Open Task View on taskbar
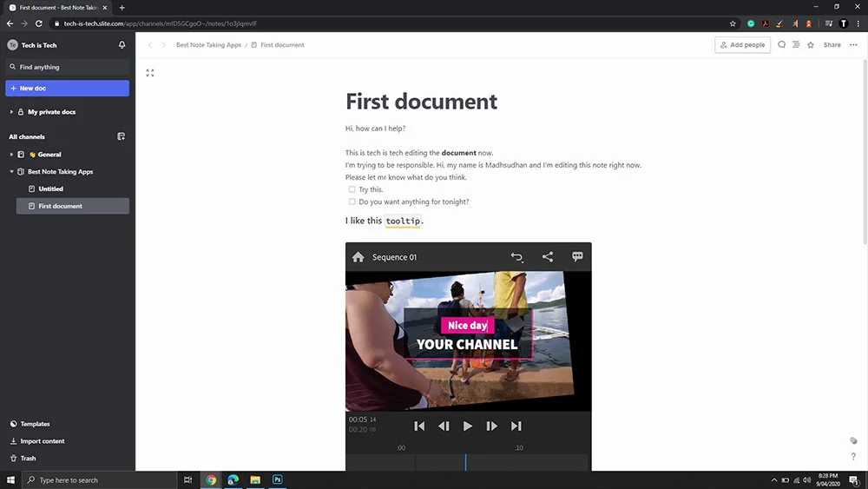The image size is (868, 489). [188, 480]
